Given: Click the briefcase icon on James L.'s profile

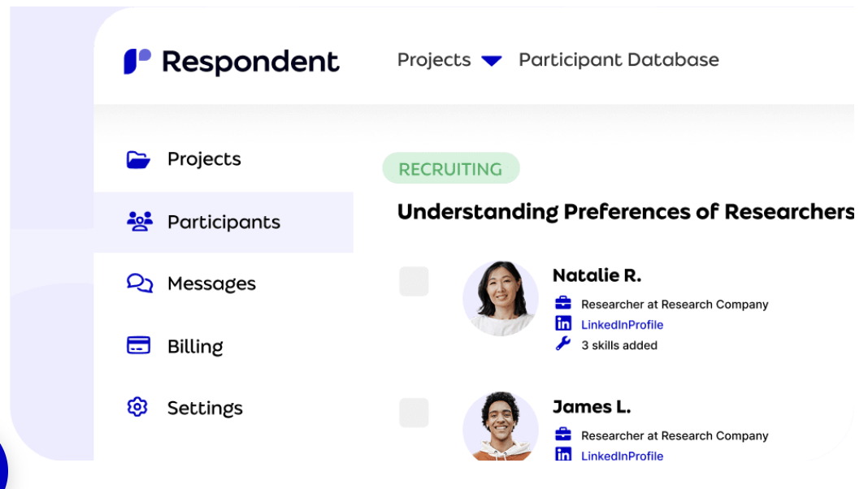Looking at the screenshot, I should point(564,435).
